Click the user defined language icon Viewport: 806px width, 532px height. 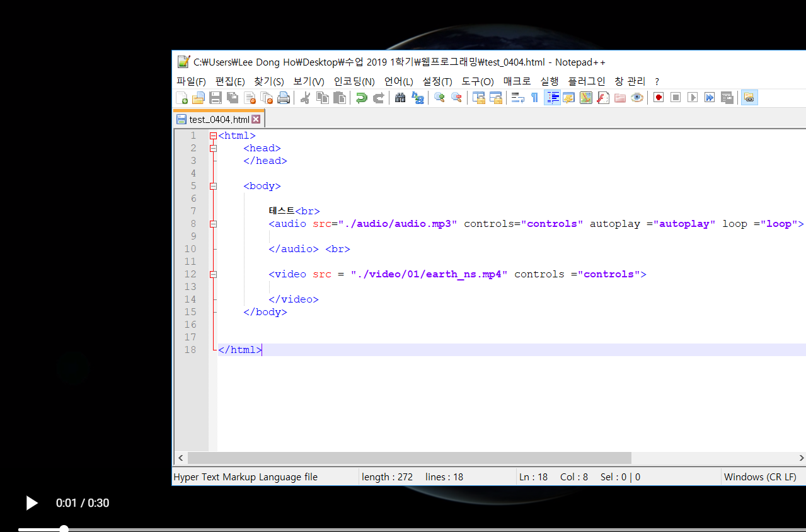pos(568,98)
